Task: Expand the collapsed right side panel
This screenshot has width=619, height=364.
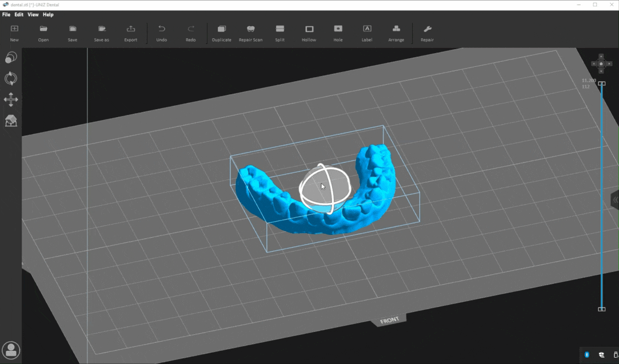Action: (615, 199)
